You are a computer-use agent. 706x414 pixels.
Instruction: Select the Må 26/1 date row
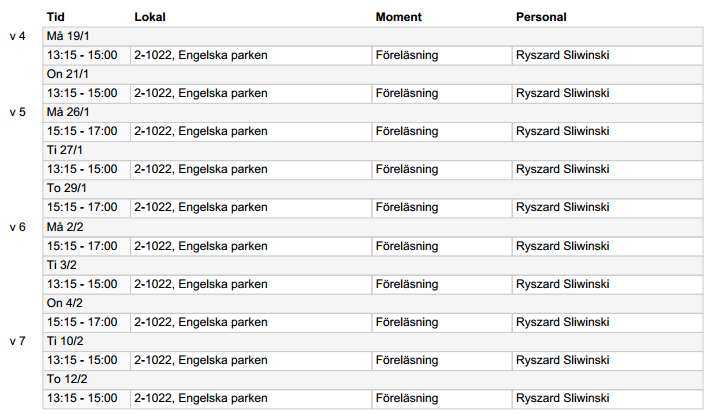(373, 112)
